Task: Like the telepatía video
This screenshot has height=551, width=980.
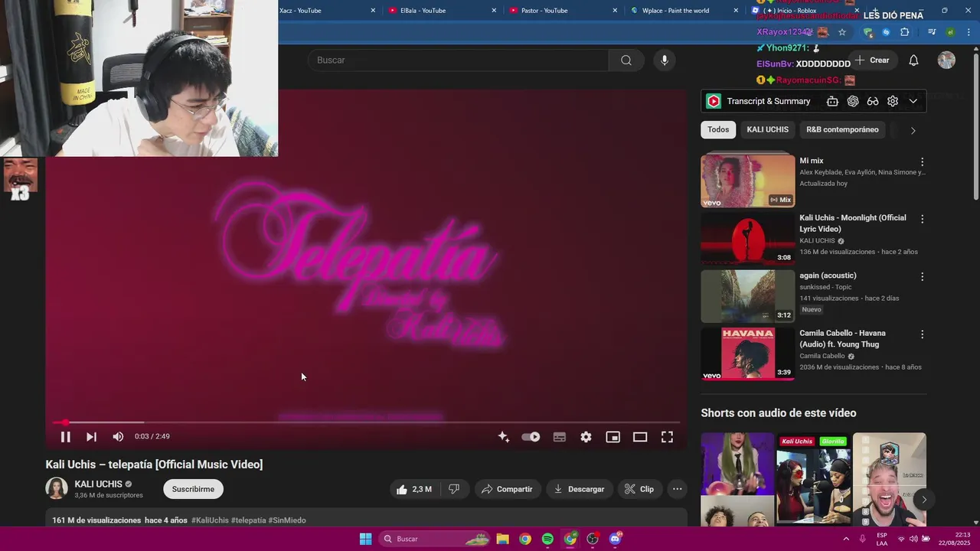Action: pyautogui.click(x=414, y=489)
